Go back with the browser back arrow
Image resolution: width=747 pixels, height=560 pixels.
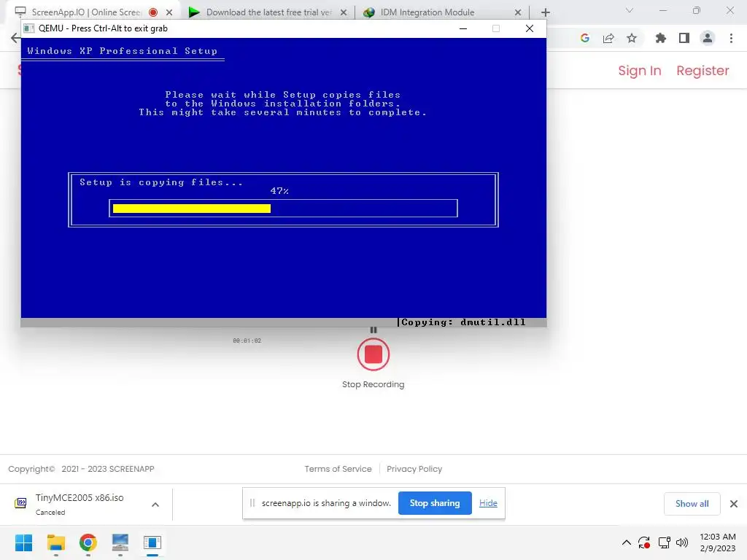15,38
